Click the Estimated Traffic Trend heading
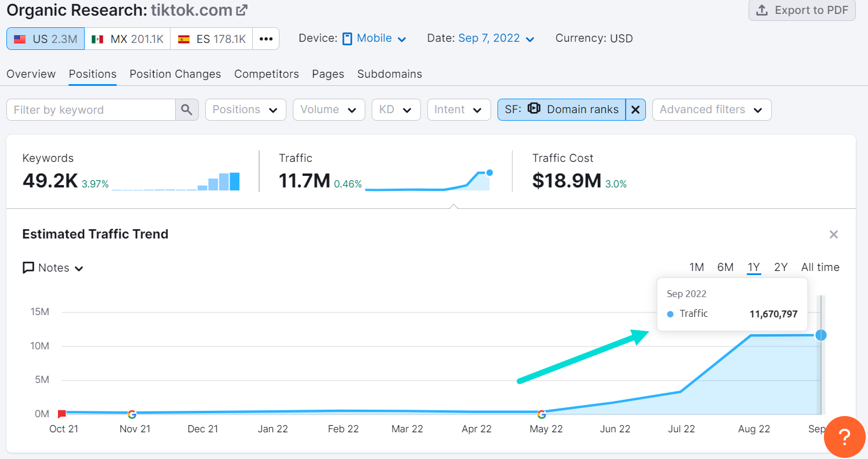The width and height of the screenshot is (868, 459). click(x=95, y=234)
